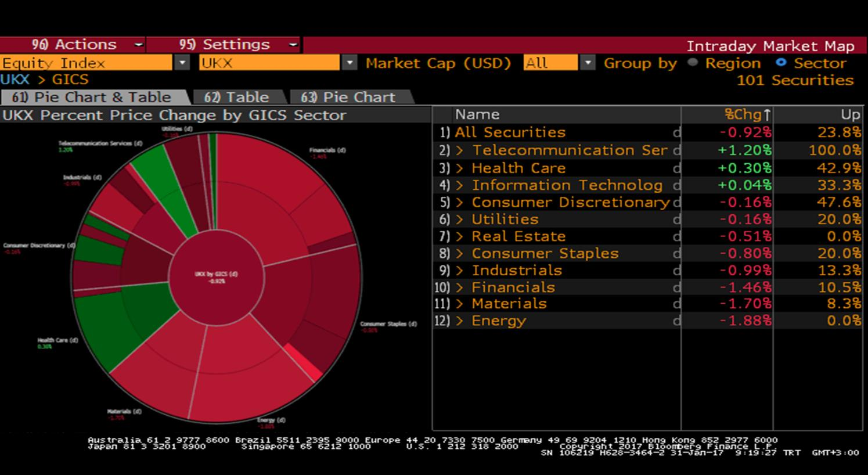Open the Equity Index dropdown arrow
Viewport: 868px width, 475px height.
pos(182,63)
